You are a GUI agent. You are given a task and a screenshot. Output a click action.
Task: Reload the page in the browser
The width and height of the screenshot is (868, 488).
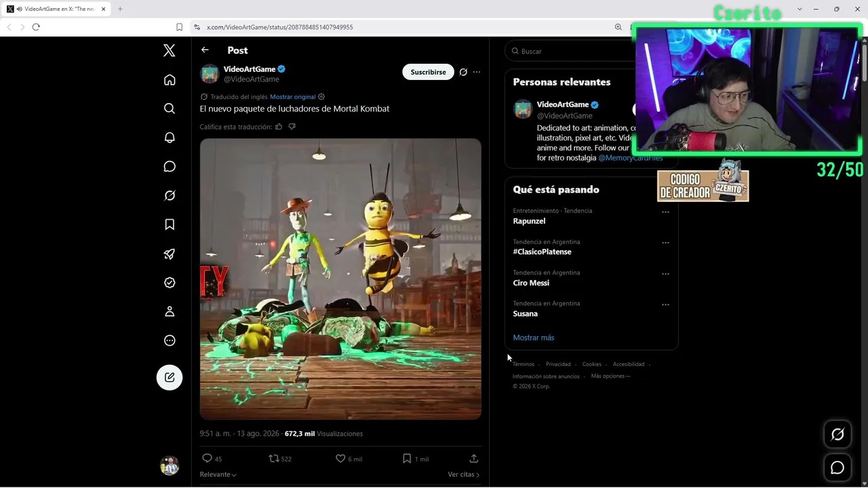36,27
